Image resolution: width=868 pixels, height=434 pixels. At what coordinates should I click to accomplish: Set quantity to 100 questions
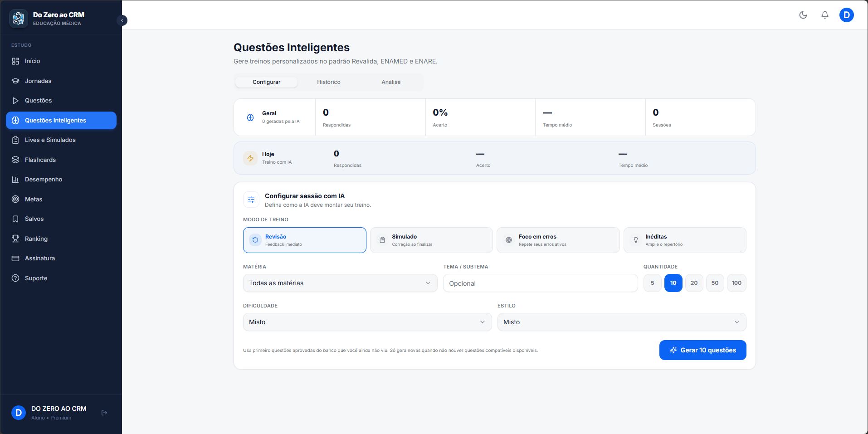[736, 283]
